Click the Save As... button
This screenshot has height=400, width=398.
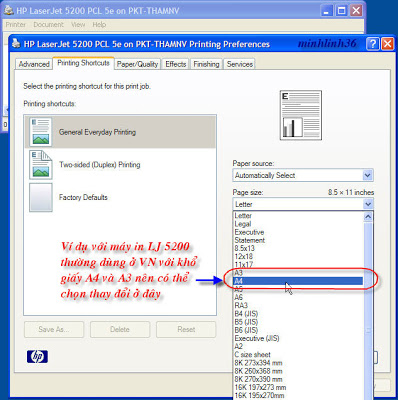click(x=54, y=329)
